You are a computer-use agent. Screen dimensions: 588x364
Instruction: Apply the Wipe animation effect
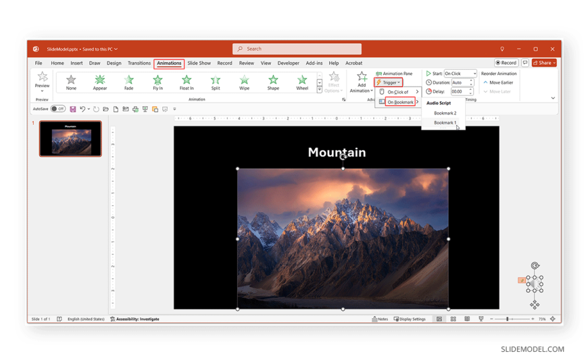(x=244, y=82)
